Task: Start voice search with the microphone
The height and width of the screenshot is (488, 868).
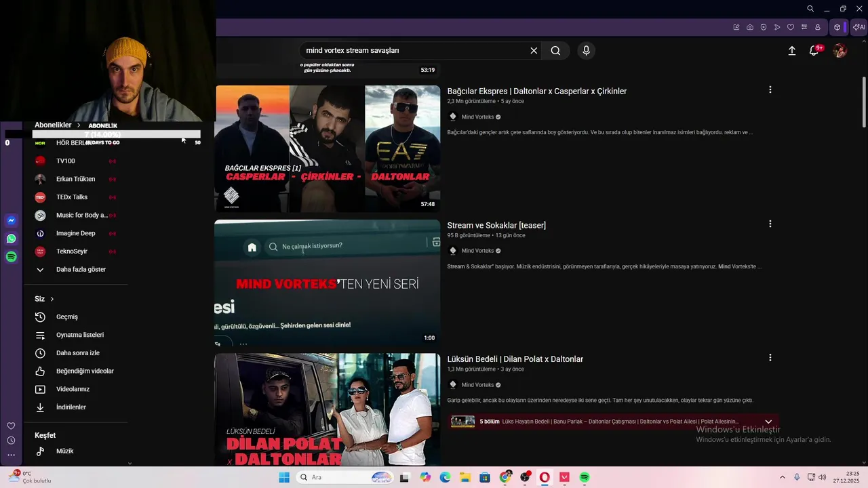Action: click(x=587, y=51)
